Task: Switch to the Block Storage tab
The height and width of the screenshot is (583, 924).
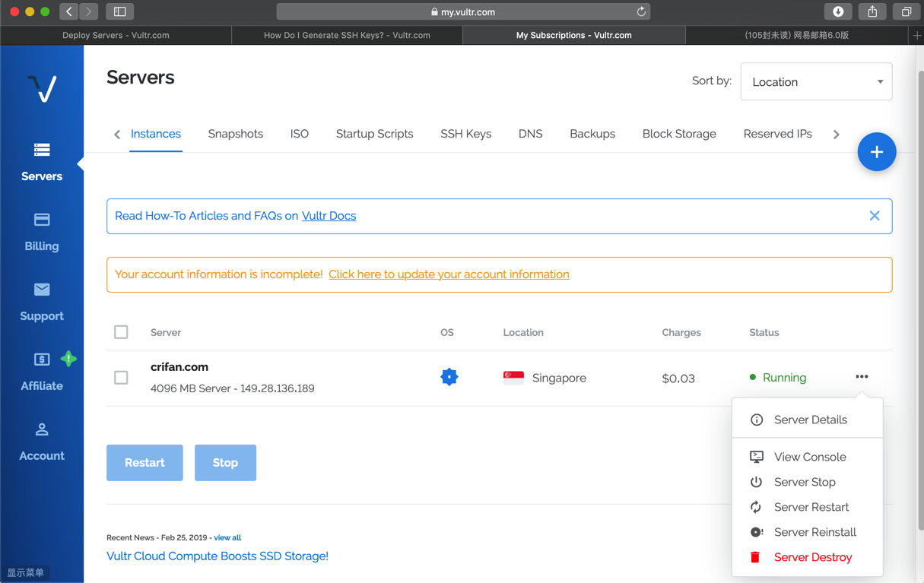Action: (679, 134)
